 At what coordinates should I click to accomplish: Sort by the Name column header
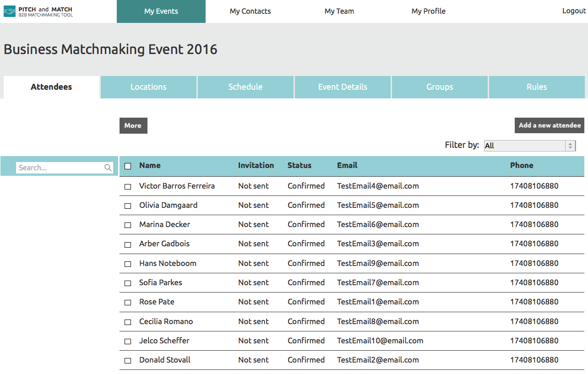pos(150,165)
